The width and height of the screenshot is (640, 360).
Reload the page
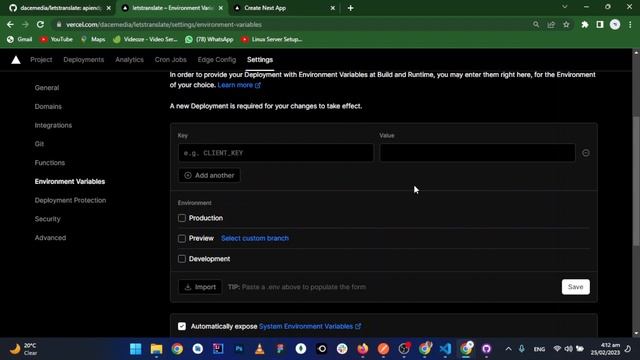40,24
